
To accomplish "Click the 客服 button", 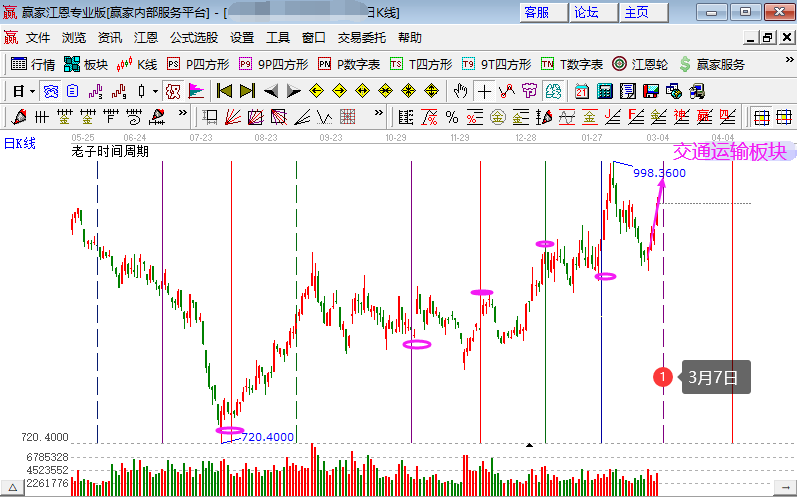I will 543,12.
